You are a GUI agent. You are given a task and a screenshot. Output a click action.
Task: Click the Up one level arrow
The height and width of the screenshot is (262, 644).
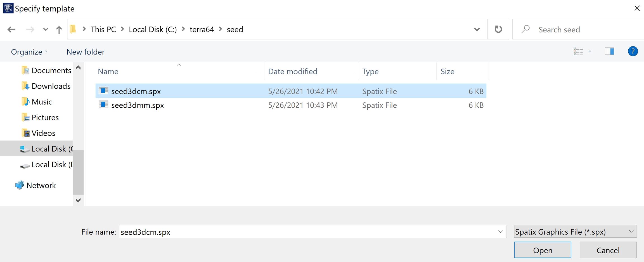point(59,29)
